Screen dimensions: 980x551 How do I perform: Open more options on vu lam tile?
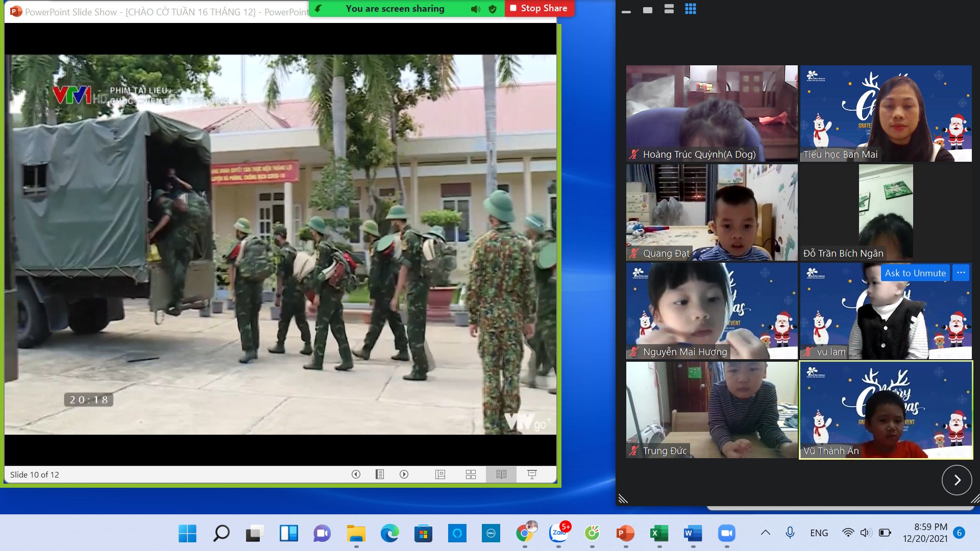pyautogui.click(x=961, y=273)
